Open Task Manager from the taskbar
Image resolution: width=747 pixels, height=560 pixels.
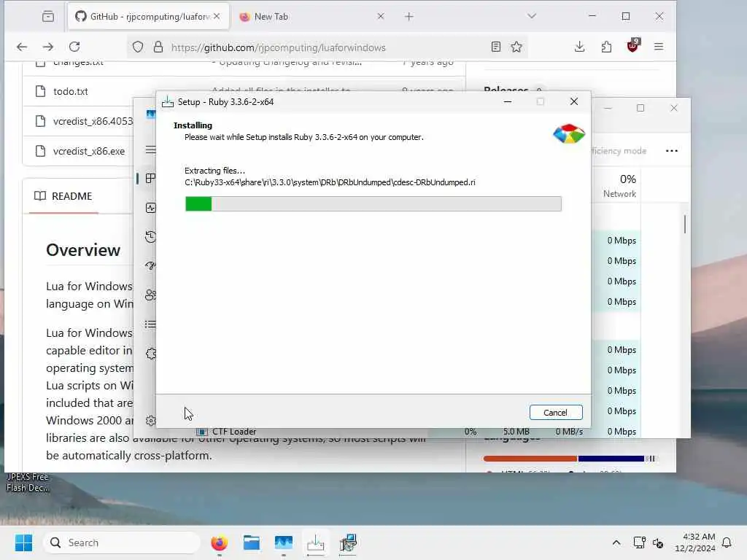(284, 542)
